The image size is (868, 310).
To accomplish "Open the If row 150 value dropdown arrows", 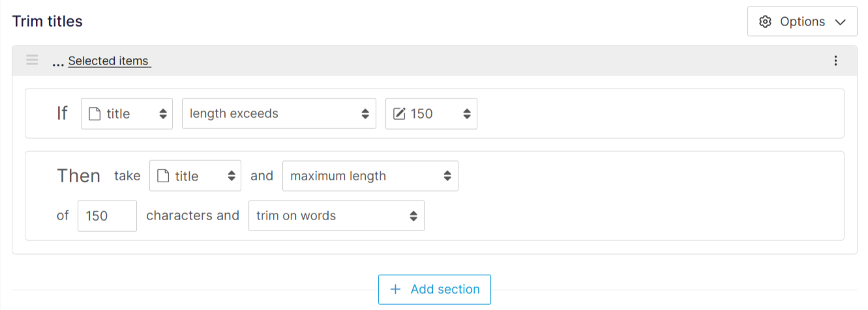I will click(x=467, y=114).
